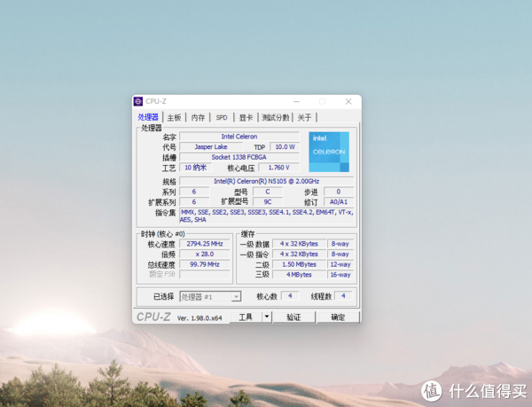Expand the 工具 dropdown arrow
This screenshot has height=407, width=532.
point(267,317)
